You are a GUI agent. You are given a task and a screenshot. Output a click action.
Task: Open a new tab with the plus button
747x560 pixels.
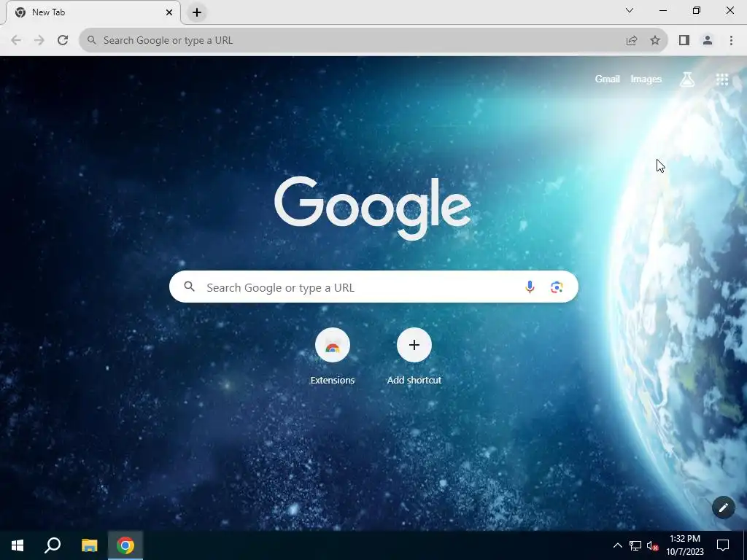pyautogui.click(x=197, y=12)
